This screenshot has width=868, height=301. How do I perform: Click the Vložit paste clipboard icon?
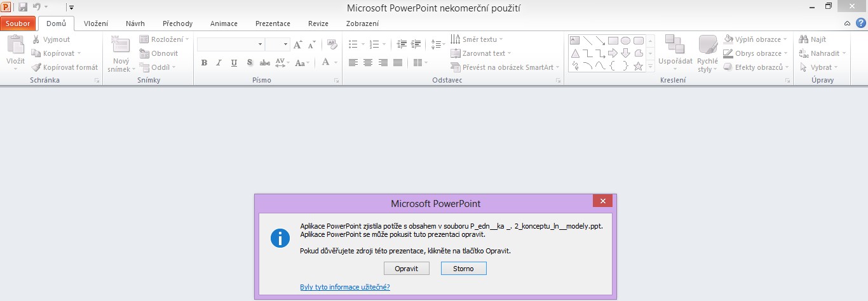tap(15, 45)
